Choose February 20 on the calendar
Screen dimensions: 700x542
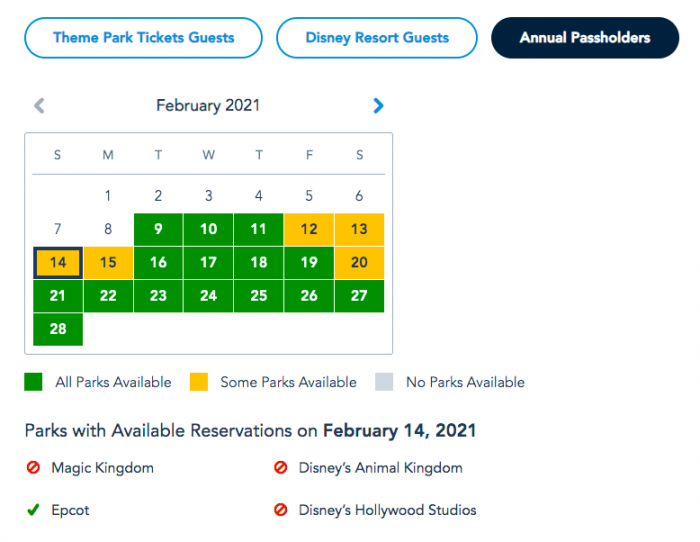pos(359,263)
